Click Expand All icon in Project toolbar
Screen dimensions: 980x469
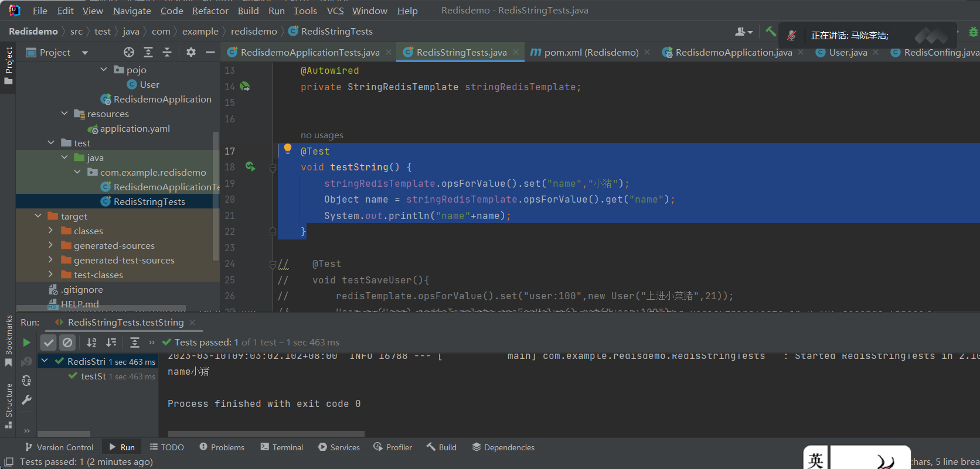coord(148,53)
